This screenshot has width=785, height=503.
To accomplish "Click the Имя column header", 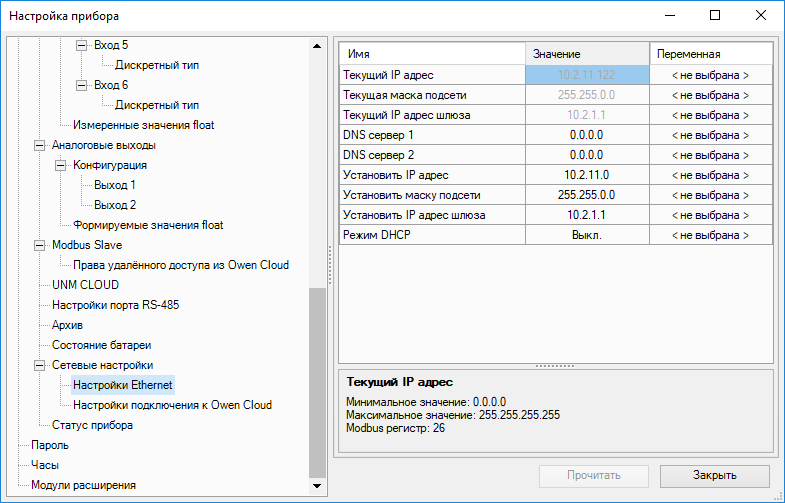I will pos(432,53).
